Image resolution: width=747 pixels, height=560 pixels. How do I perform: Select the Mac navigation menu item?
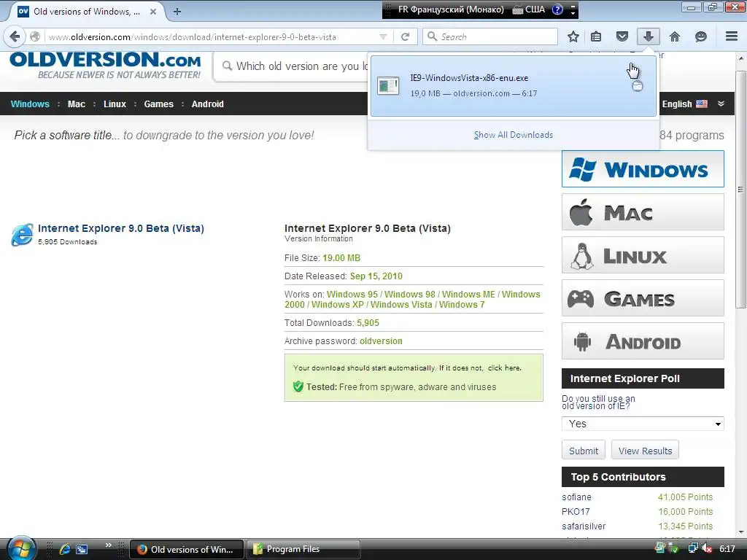76,104
